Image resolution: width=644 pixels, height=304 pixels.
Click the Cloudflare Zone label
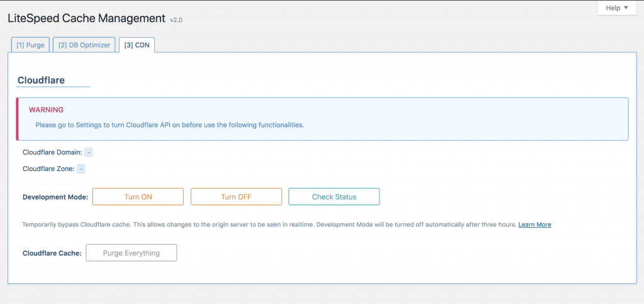point(48,169)
